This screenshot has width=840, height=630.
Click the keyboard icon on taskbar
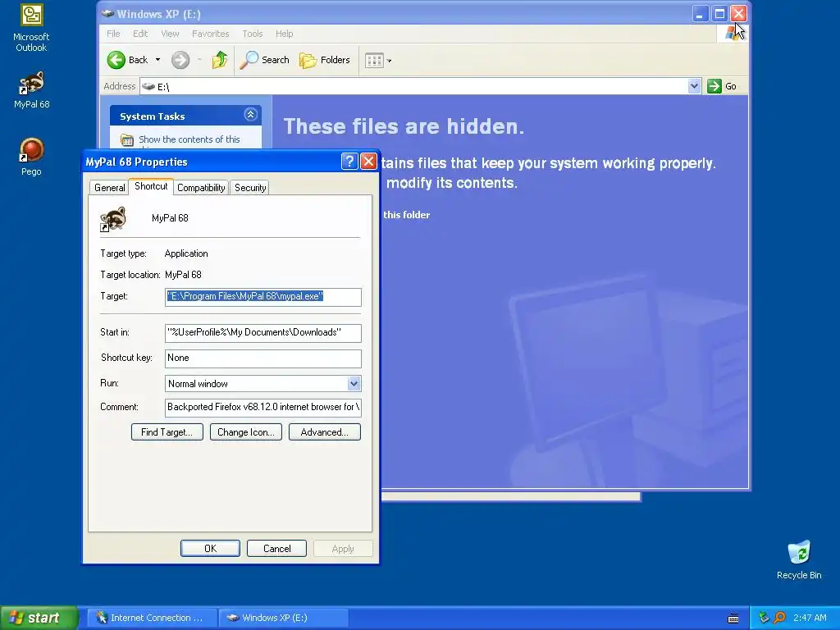click(x=733, y=619)
